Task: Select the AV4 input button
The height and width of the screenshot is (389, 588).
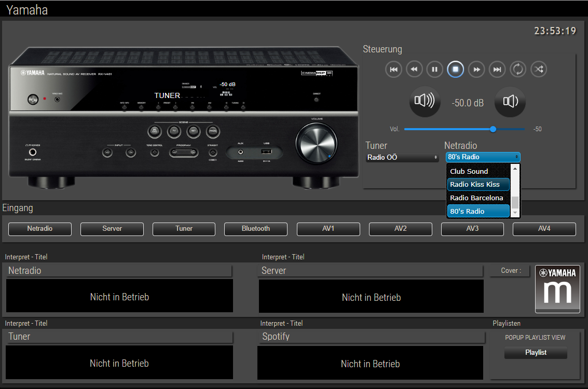Action: point(544,229)
